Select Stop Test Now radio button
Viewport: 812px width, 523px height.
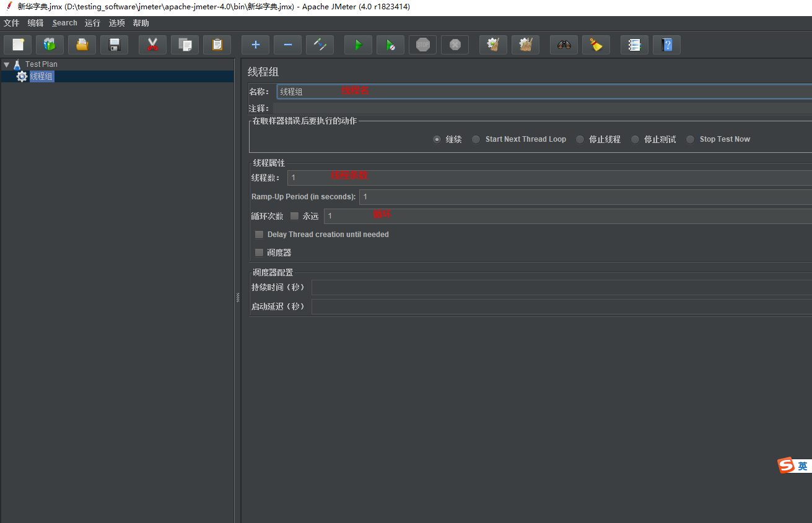click(x=690, y=139)
